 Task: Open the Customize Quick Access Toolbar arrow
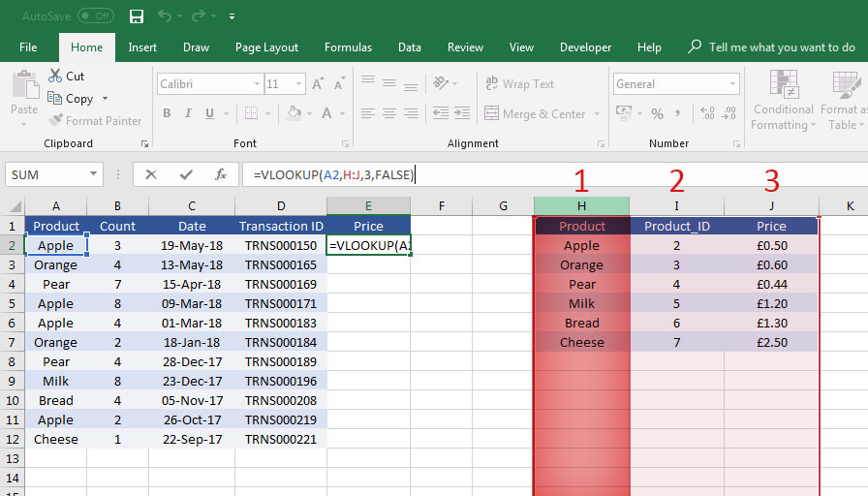(232, 16)
